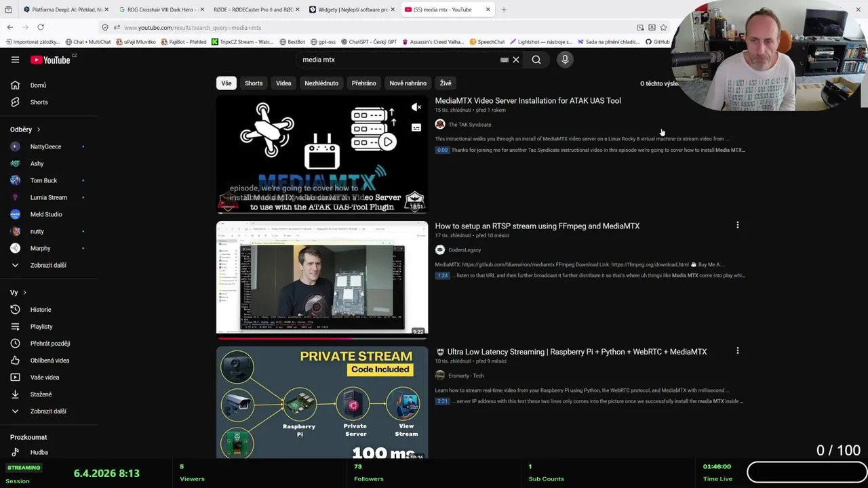
Task: Jump to 0:00 chapter of MediaMTX video
Action: (x=442, y=150)
